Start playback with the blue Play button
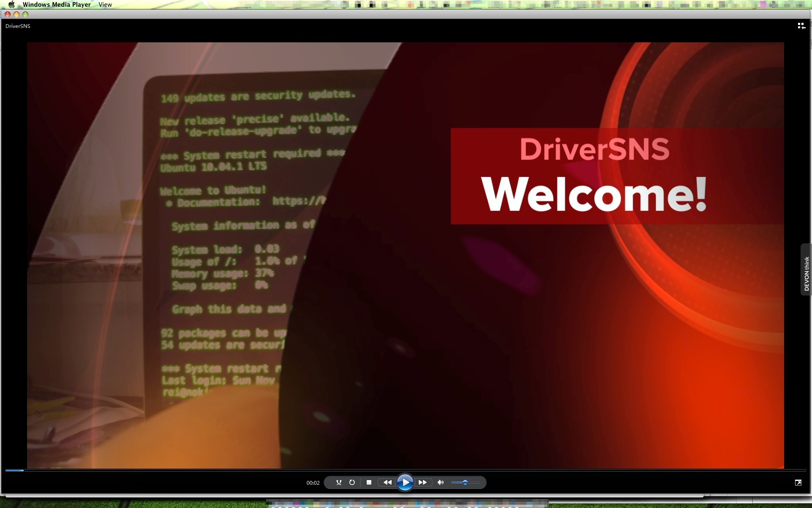812x508 pixels. pos(405,482)
